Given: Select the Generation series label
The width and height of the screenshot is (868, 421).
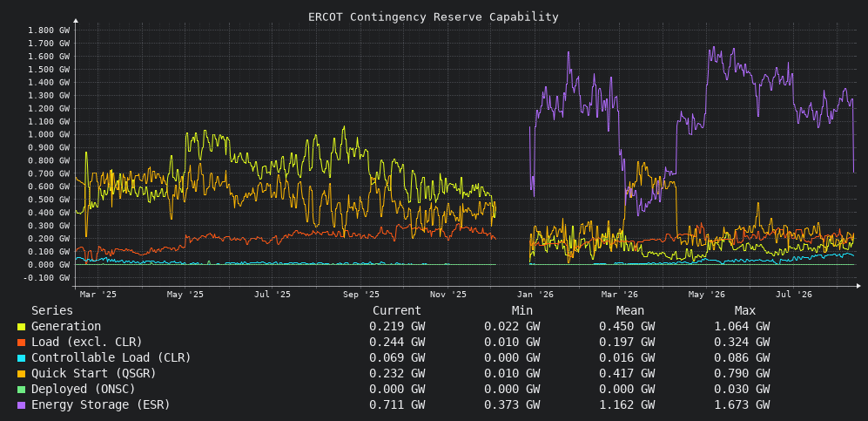Looking at the screenshot, I should pyautogui.click(x=66, y=327).
